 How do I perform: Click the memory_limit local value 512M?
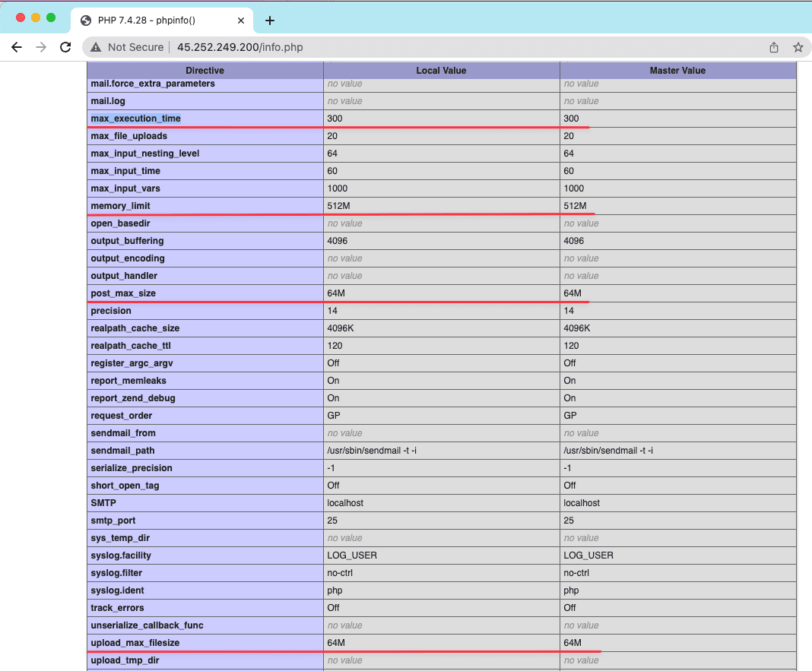click(x=338, y=206)
